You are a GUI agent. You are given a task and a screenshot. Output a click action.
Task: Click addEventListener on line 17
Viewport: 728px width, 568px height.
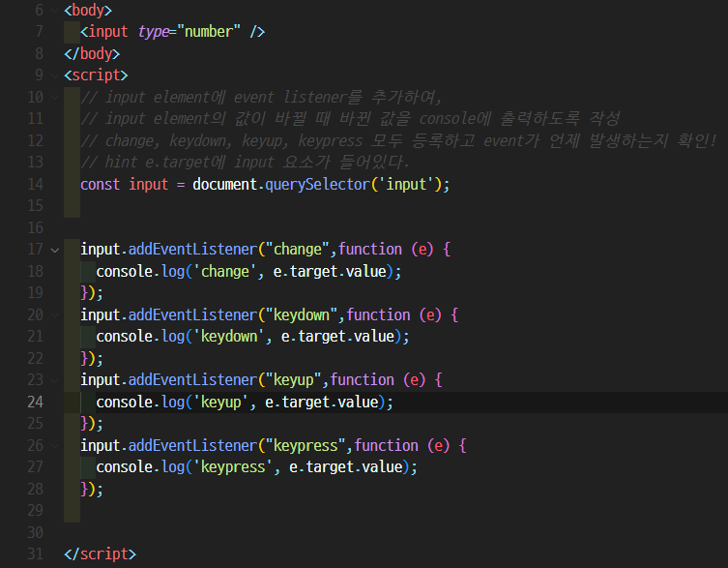(x=192, y=250)
